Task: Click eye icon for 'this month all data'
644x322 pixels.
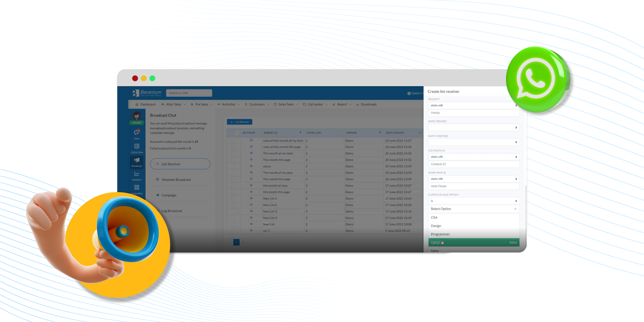Action: pyautogui.click(x=251, y=185)
